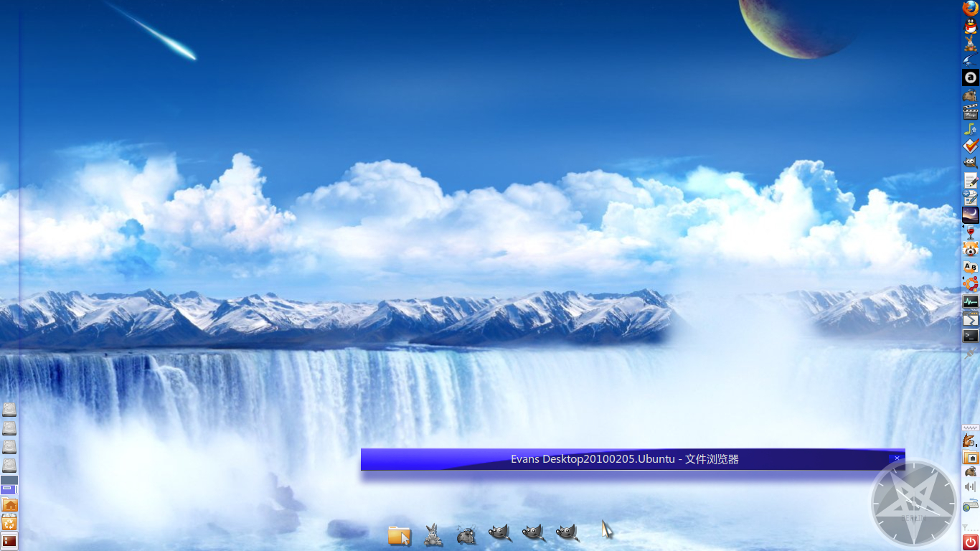Click the brown gnu head launcher in right dock
This screenshot has width=980, height=551.
click(x=971, y=95)
